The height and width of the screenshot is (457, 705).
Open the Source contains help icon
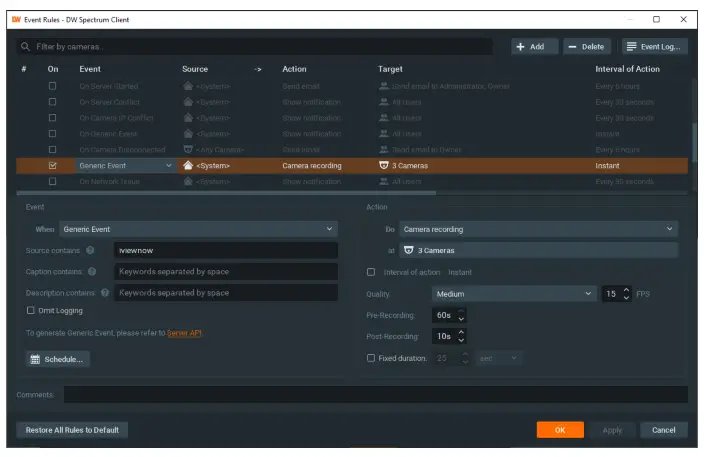90,250
